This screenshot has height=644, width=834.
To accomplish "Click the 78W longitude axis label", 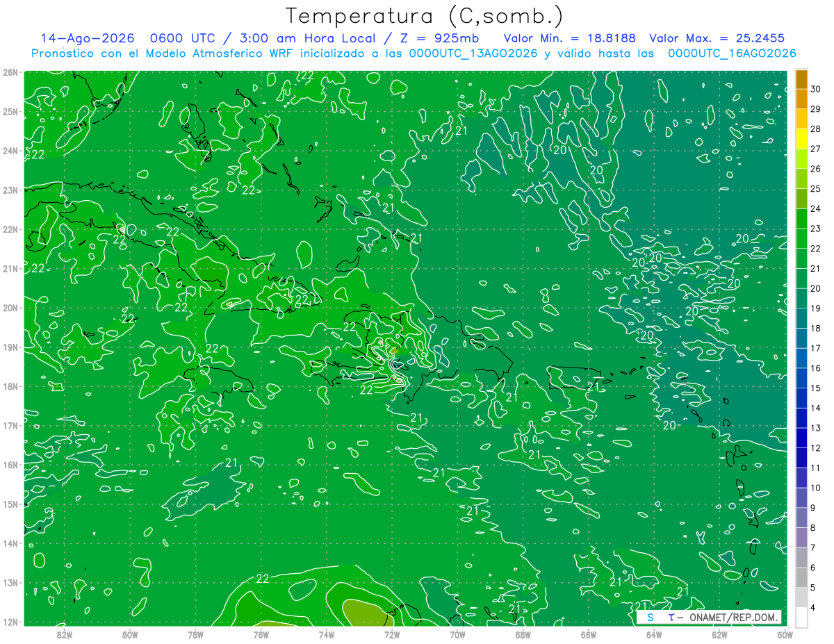I will click(195, 634).
